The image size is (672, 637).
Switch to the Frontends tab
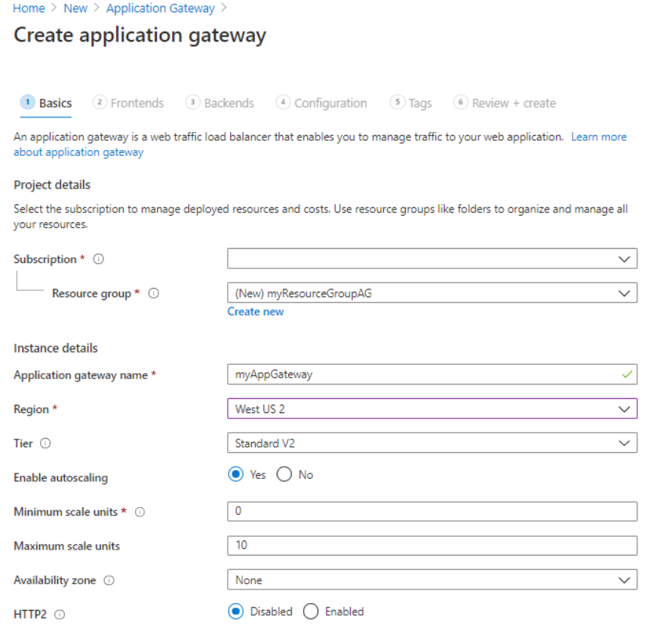pyautogui.click(x=135, y=103)
